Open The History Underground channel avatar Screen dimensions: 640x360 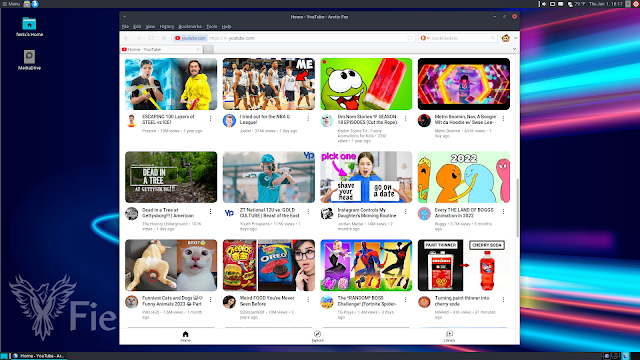tap(131, 213)
